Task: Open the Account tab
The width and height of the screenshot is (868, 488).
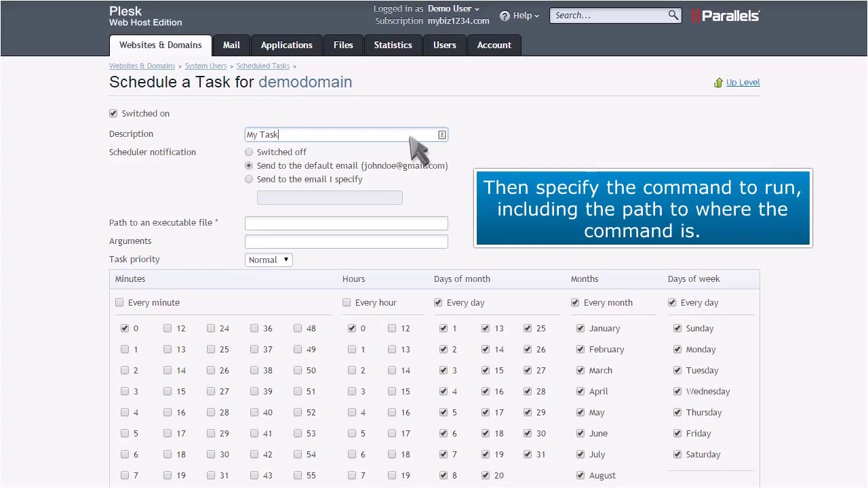Action: 494,45
